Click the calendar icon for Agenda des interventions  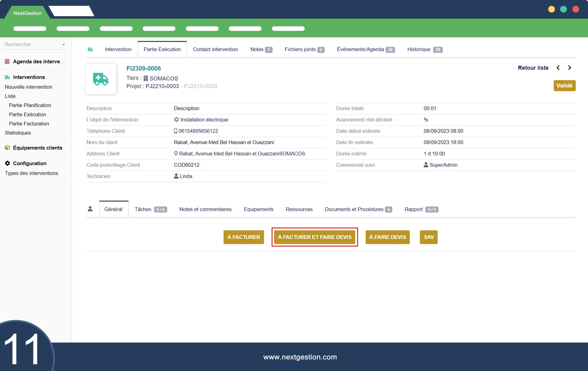tap(7, 61)
